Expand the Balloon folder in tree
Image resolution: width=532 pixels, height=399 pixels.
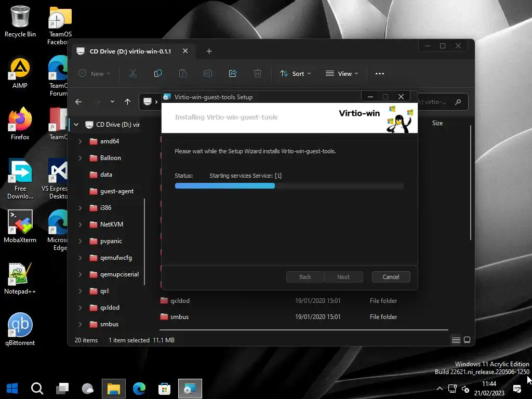[81, 158]
